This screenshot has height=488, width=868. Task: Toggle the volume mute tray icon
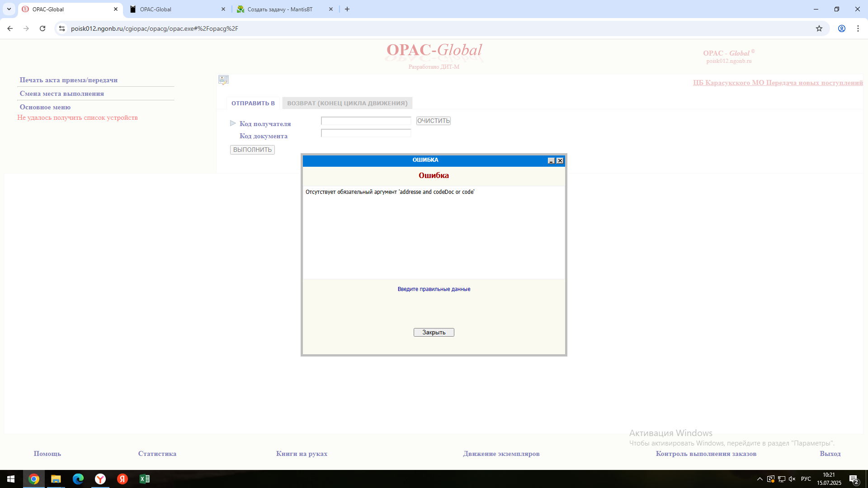[792, 479]
